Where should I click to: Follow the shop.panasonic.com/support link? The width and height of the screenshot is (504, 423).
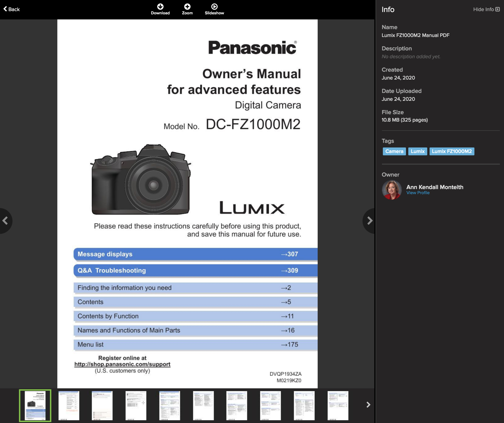pos(122,364)
